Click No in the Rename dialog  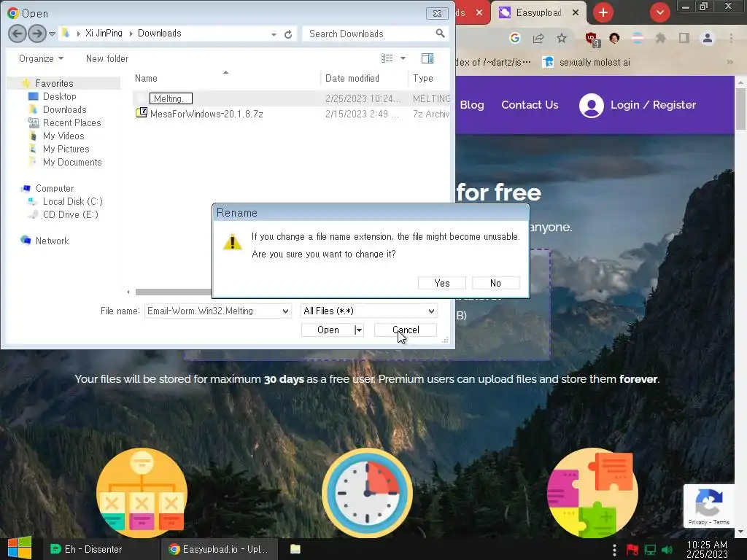pos(495,283)
